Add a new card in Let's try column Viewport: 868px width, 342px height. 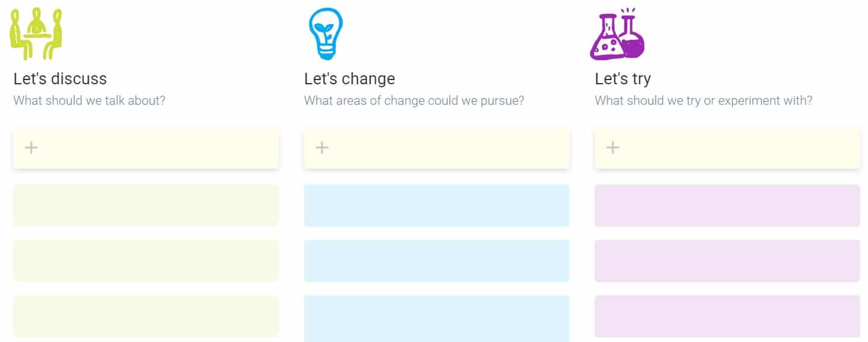click(727, 148)
